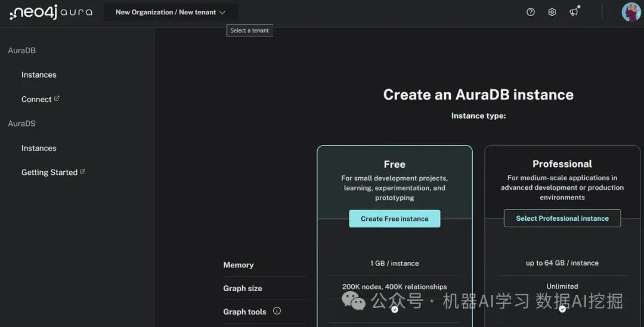644x327 pixels.
Task: Click the external link icon beside Getting Started
Action: pyautogui.click(x=82, y=172)
